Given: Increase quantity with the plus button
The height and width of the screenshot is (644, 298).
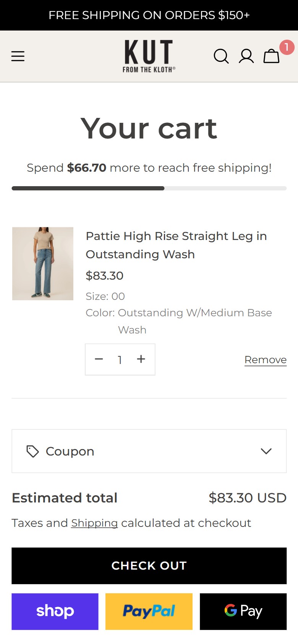Looking at the screenshot, I should click(x=141, y=359).
